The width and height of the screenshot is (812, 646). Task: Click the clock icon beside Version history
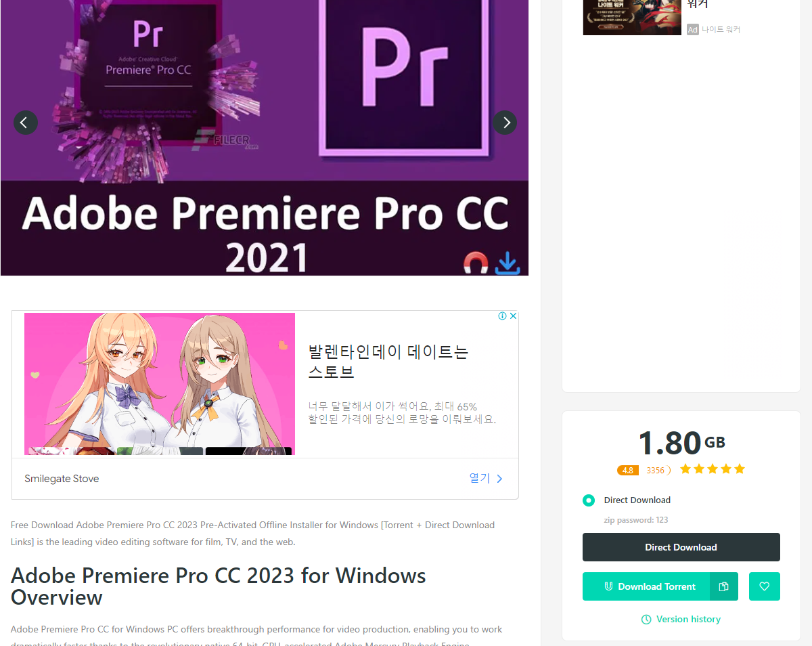click(x=646, y=620)
